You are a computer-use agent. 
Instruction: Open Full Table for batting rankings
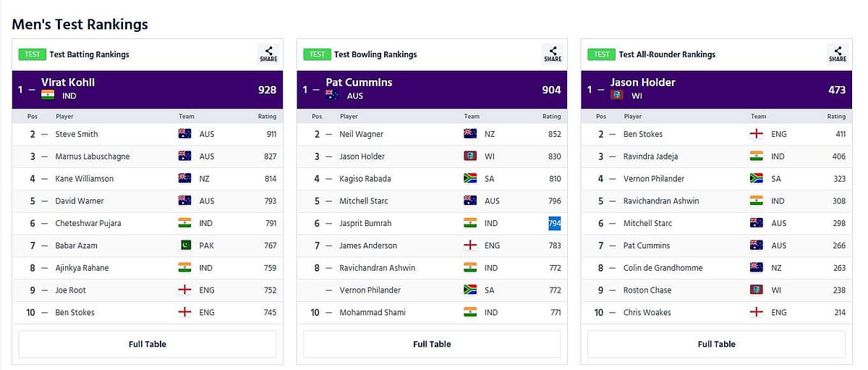pyautogui.click(x=148, y=344)
